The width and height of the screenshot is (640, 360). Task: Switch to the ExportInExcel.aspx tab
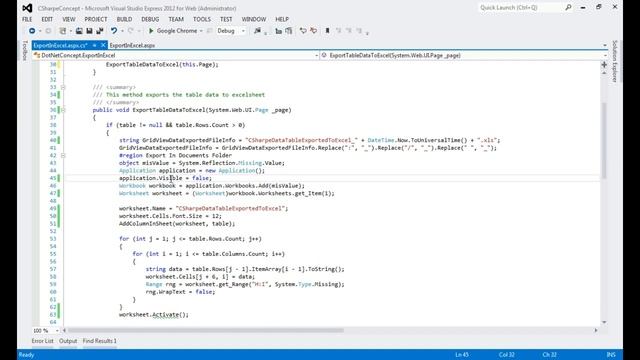(x=132, y=45)
